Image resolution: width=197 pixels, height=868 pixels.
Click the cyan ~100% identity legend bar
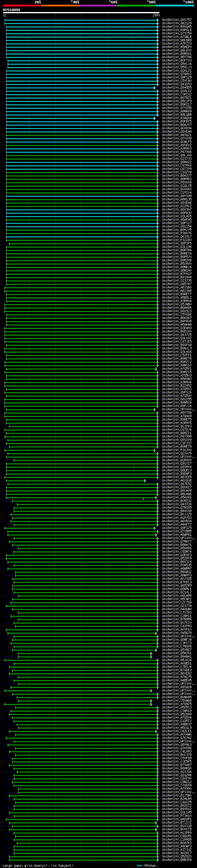[175, 6]
